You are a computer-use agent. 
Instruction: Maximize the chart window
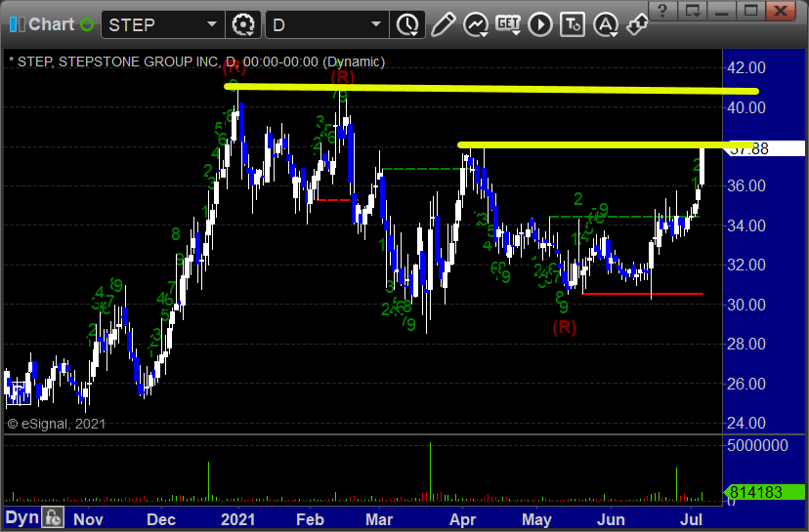750,11
